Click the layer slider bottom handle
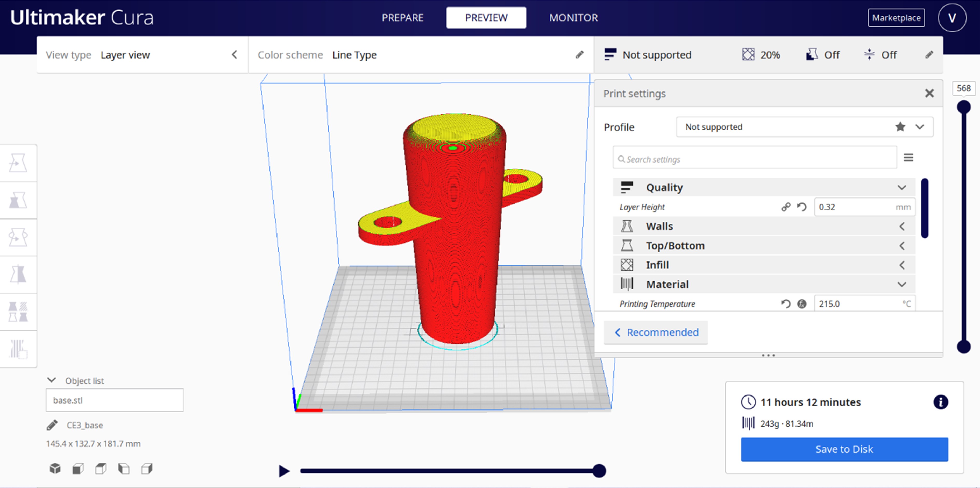Viewport: 980px width, 488px height. pos(963,346)
